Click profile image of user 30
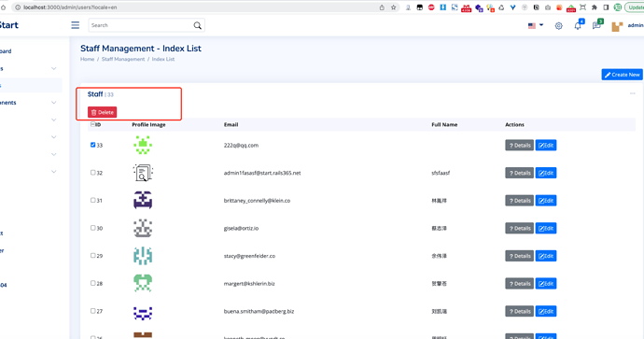 (143, 228)
